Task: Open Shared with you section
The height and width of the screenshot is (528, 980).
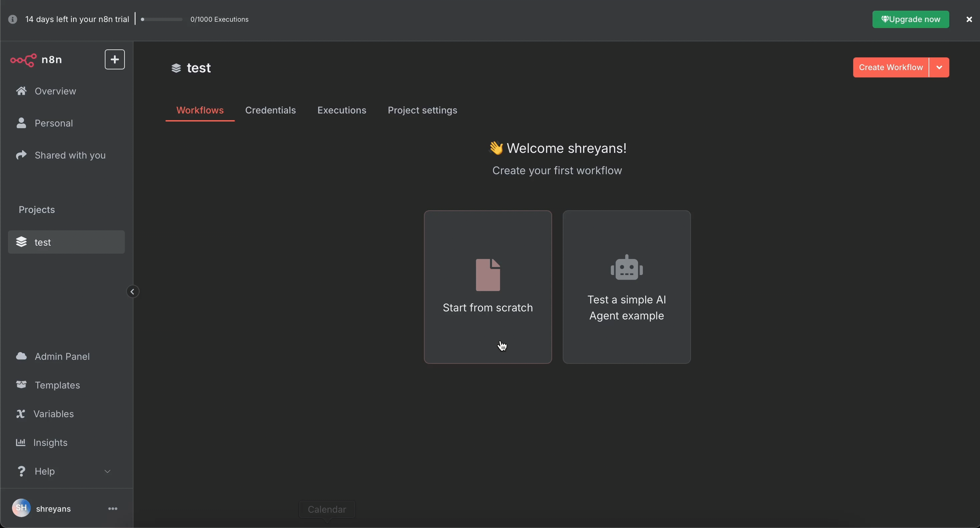Action: [x=66, y=155]
